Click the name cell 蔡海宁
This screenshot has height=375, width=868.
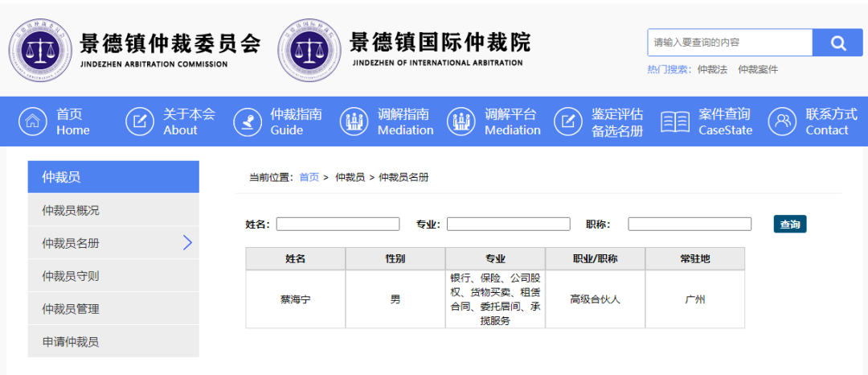coord(296,299)
